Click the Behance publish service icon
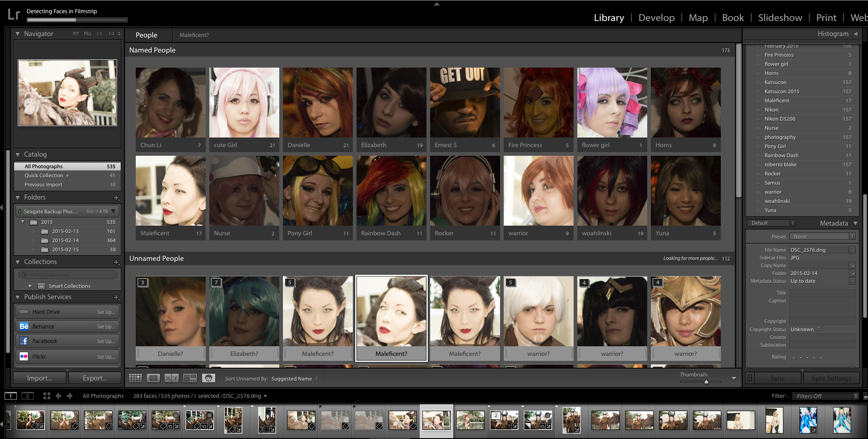This screenshot has height=439, width=868. coord(24,326)
